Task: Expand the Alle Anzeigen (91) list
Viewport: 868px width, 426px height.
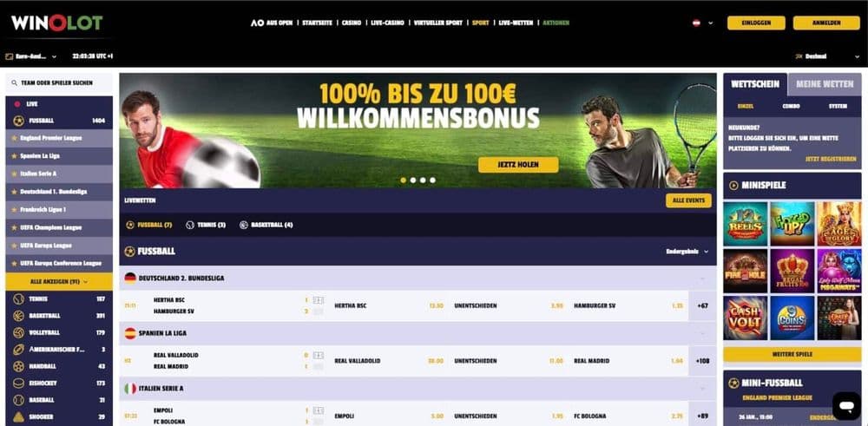Action: [59, 282]
